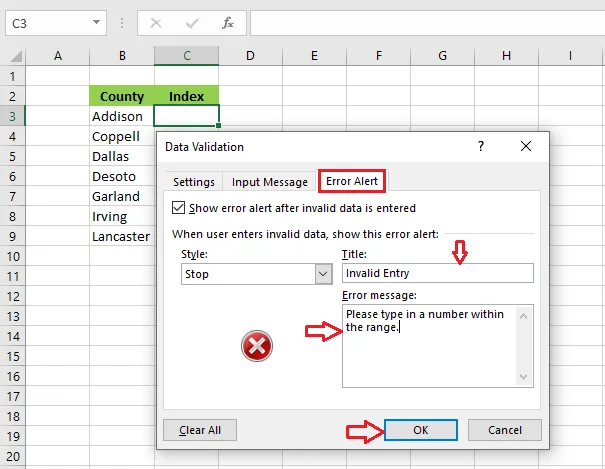Click the Dallas cell

(122, 156)
